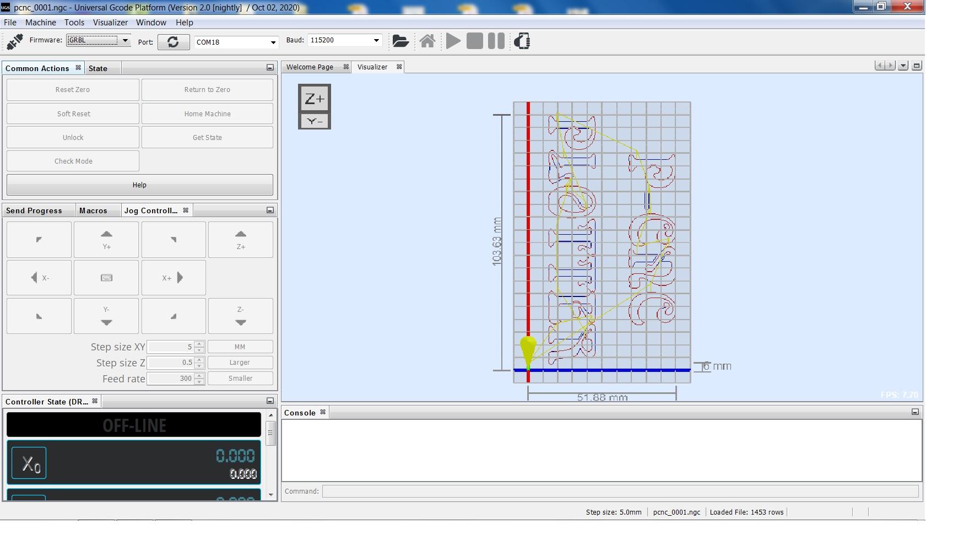
Task: Click the Get State button
Action: (207, 138)
